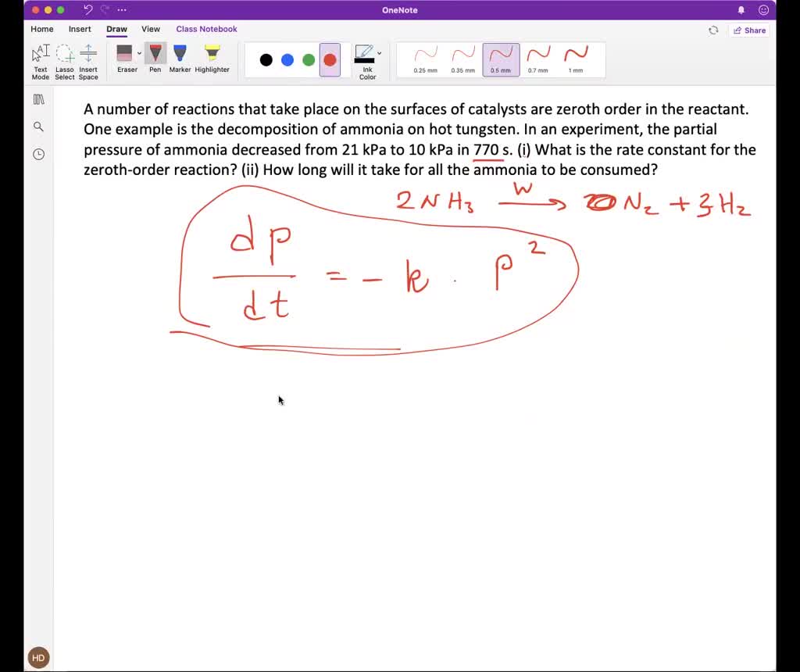Open the Class Notebook tab
This screenshot has width=800, height=672.
pos(206,29)
